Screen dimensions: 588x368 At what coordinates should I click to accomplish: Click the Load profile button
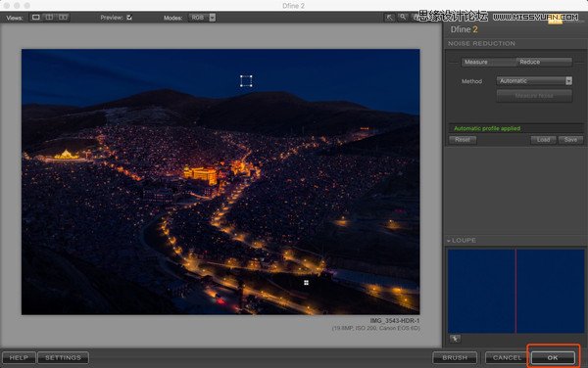[x=543, y=140]
